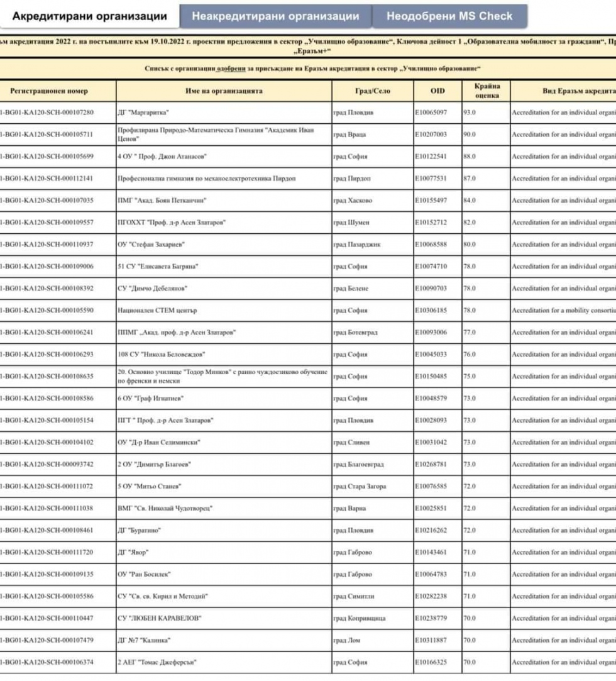Switch to the Акредитирани организации tab
Screen dimensions: 616x681
tap(89, 16)
